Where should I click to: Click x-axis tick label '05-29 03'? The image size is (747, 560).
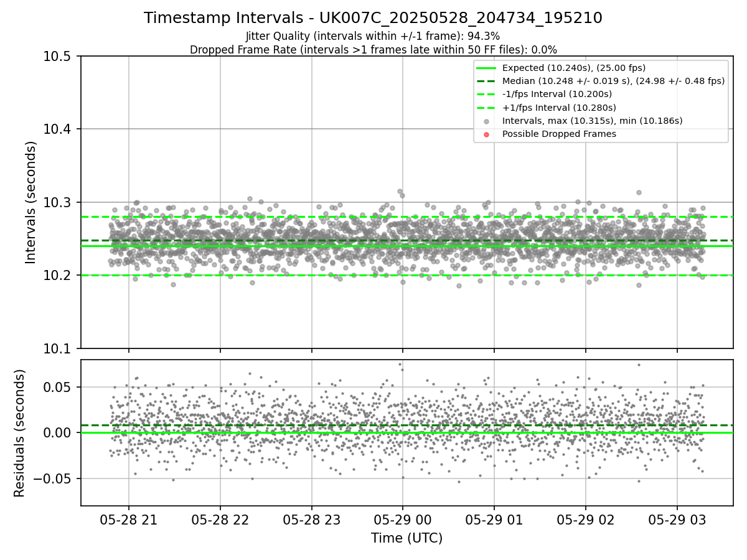[x=677, y=520]
